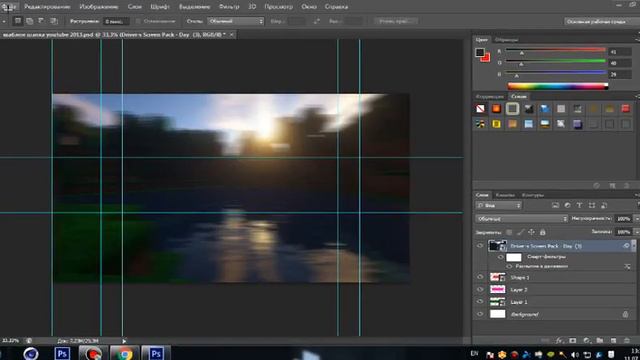Filter layers by pixel layer icon
640x360 pixels.
(x=555, y=205)
